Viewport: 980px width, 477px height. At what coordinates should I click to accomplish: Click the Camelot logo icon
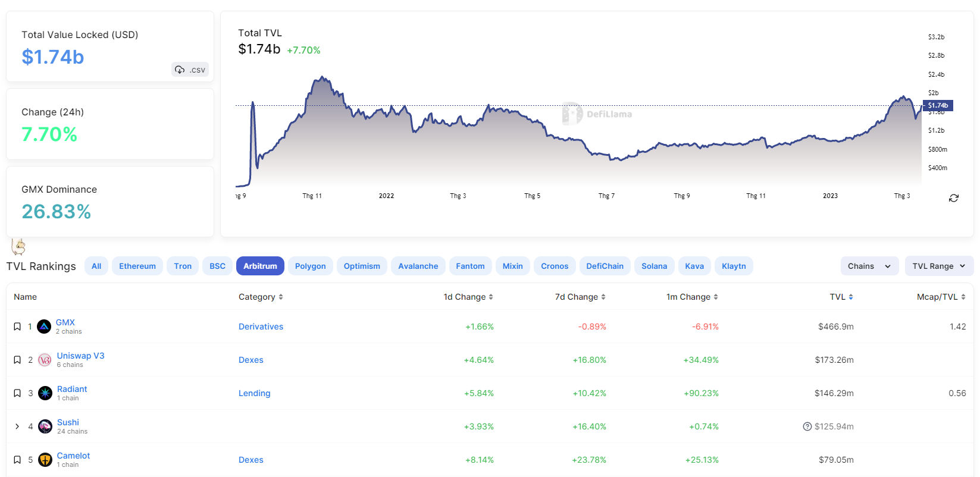click(45, 460)
